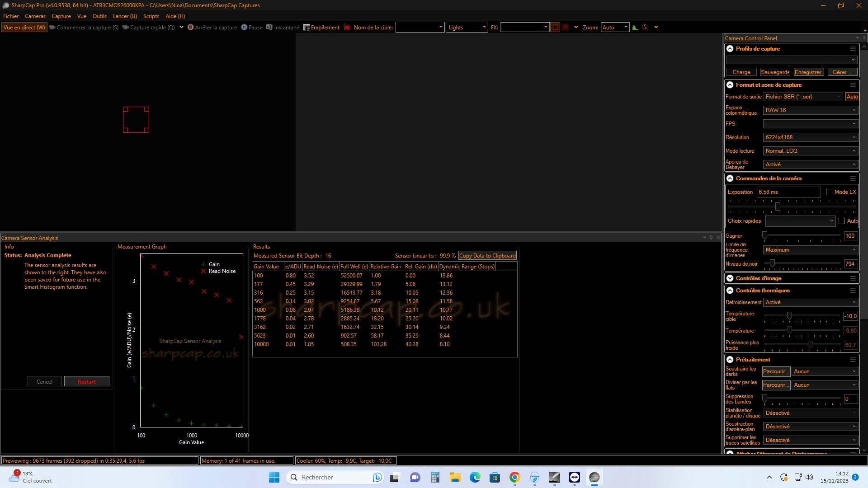Tick the Auto checkbox beside Choix rapides
Viewport: 868px width, 488px height.
click(842, 221)
